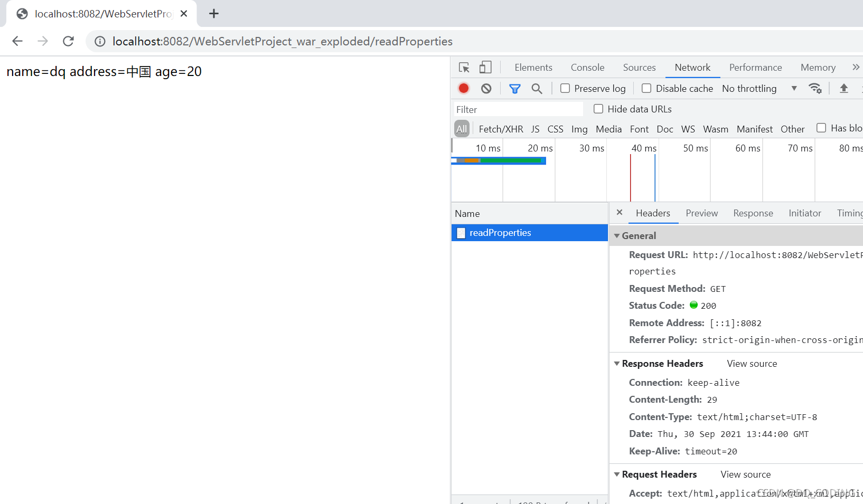Filter requests by Wasm

click(716, 129)
